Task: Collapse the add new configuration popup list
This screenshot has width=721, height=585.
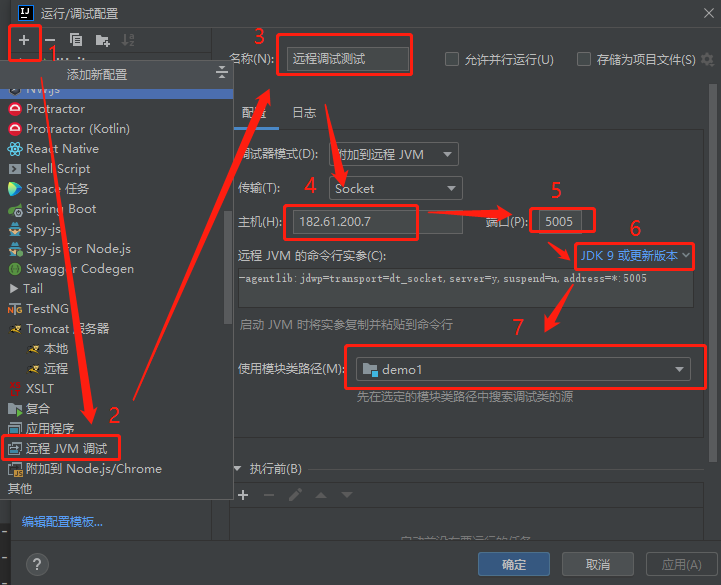Action: coord(222,72)
